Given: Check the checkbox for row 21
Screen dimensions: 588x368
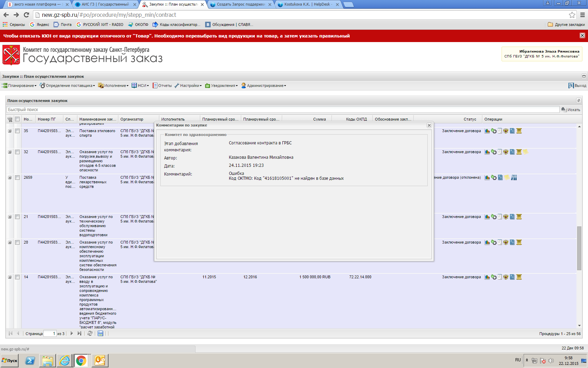Looking at the screenshot, I should (x=17, y=217).
